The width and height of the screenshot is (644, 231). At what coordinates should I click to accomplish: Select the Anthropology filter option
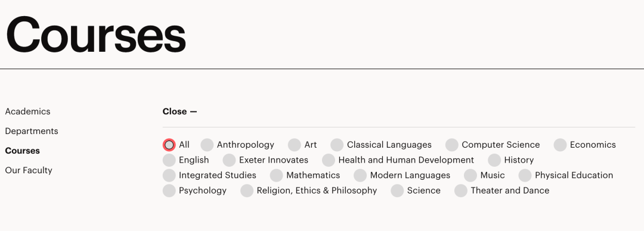[x=207, y=145]
